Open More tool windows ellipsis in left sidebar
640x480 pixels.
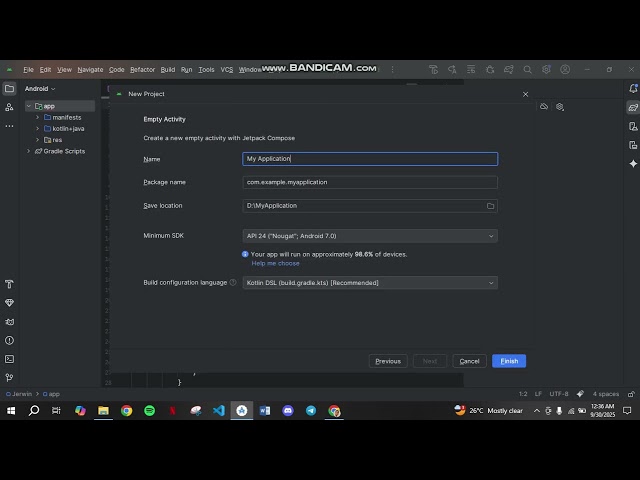9,126
